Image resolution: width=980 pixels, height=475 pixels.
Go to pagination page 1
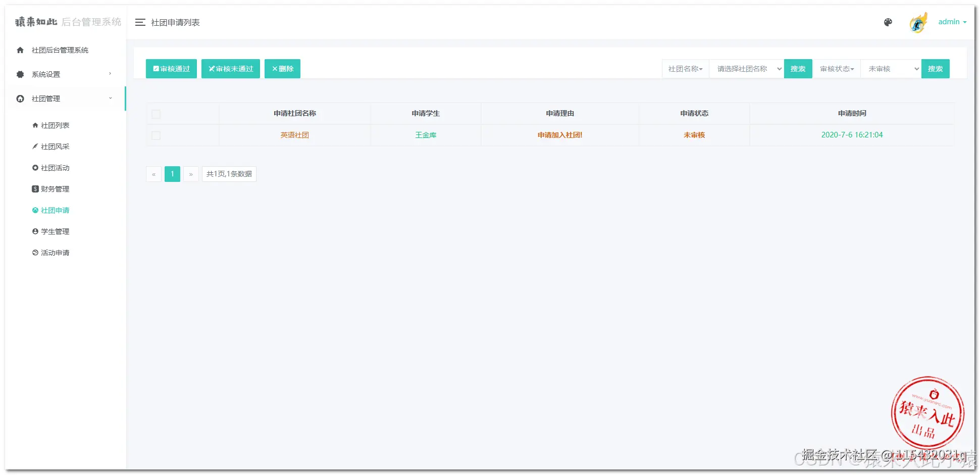(172, 174)
